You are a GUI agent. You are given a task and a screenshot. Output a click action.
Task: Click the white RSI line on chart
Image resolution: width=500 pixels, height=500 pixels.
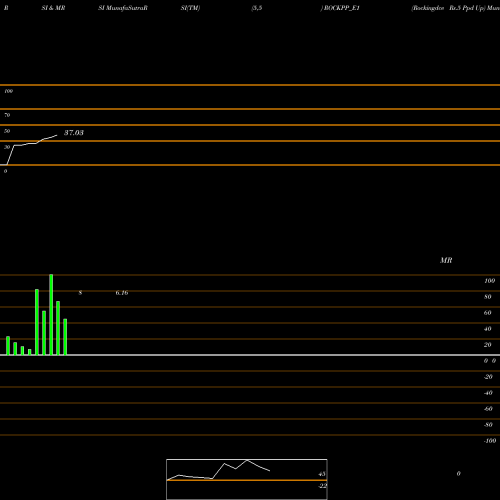tap(29, 144)
